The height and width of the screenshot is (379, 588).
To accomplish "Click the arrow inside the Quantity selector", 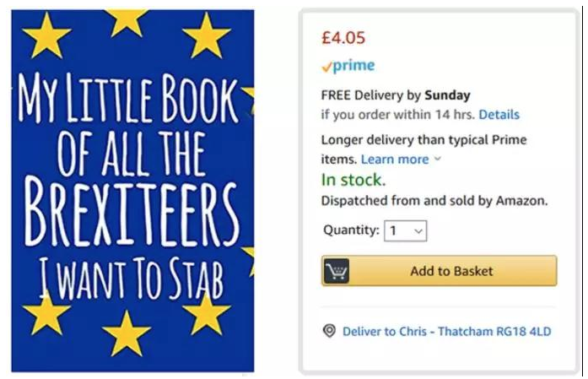I will pyautogui.click(x=418, y=230).
